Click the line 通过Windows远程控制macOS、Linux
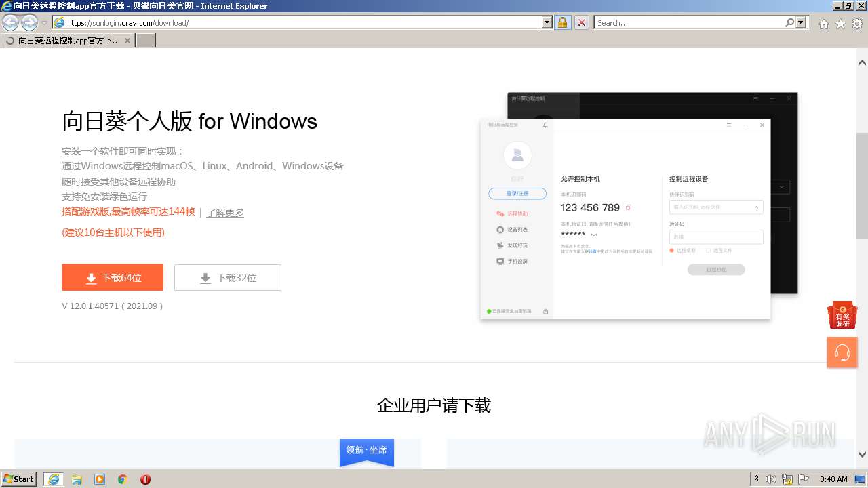Screen dimensions: 868x488 (x=203, y=166)
